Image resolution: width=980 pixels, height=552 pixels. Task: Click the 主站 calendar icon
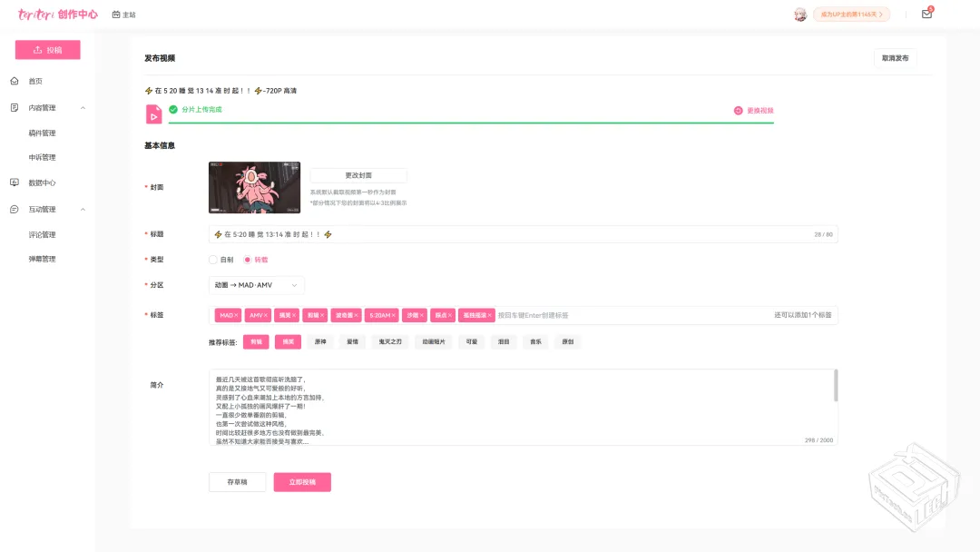pos(116,15)
